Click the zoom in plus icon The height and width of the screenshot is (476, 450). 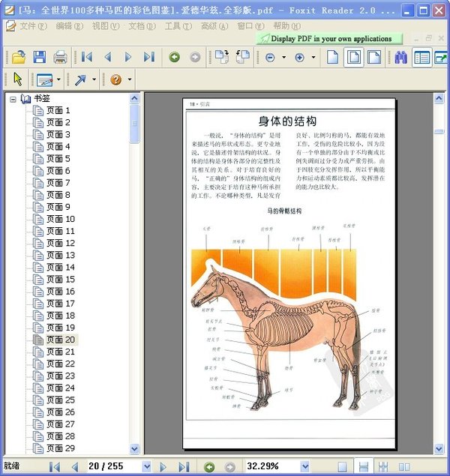pos(299,58)
